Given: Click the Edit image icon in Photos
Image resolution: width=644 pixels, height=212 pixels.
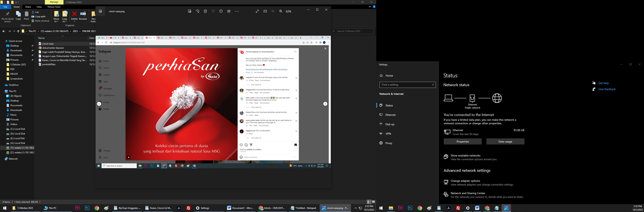Looking at the screenshot, I should (x=190, y=11).
